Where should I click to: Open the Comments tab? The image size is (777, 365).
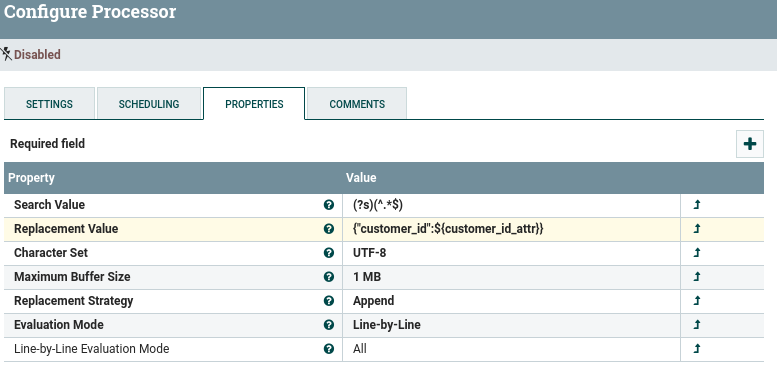coord(357,104)
